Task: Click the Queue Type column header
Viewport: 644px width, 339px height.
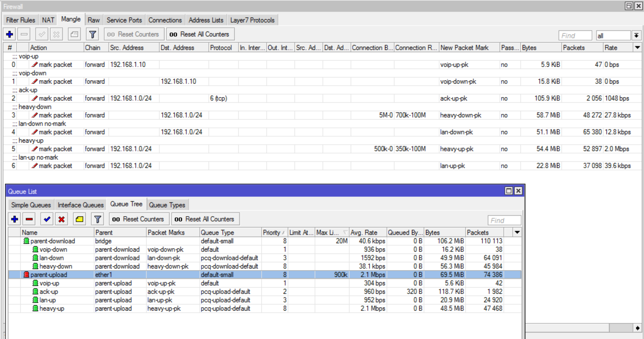Action: (x=230, y=232)
